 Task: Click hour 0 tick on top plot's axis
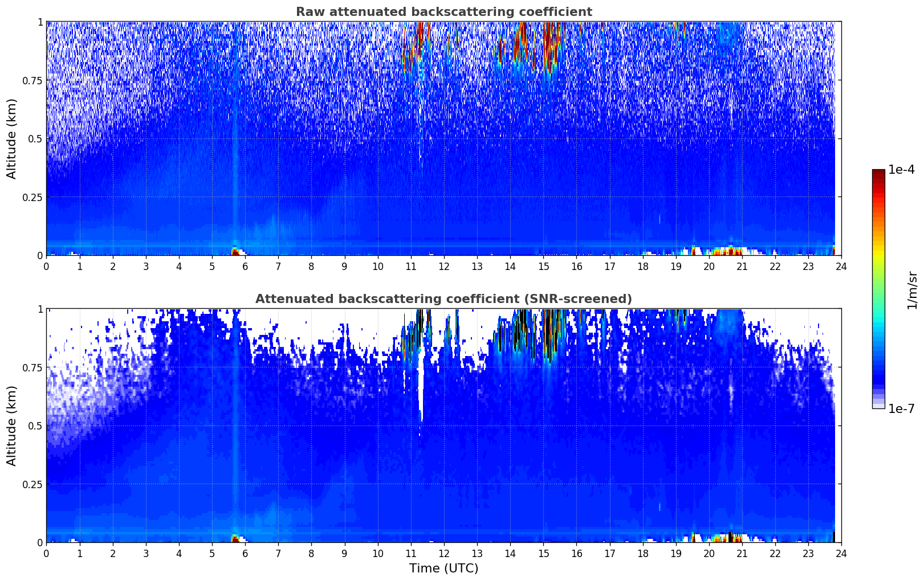tap(47, 266)
